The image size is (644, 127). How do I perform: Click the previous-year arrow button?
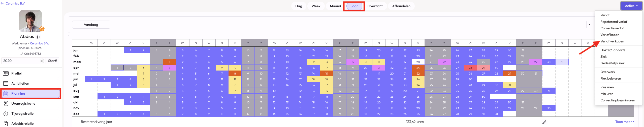click(x=590, y=25)
